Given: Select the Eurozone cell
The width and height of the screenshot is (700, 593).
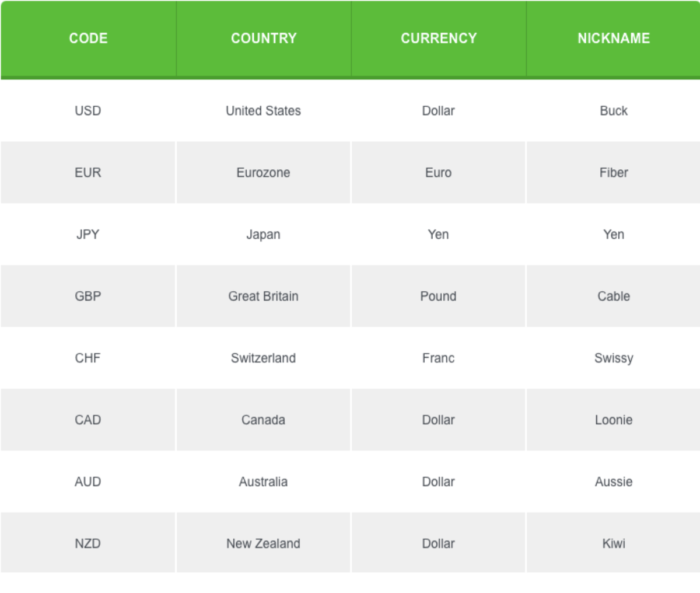Looking at the screenshot, I should (x=264, y=173).
